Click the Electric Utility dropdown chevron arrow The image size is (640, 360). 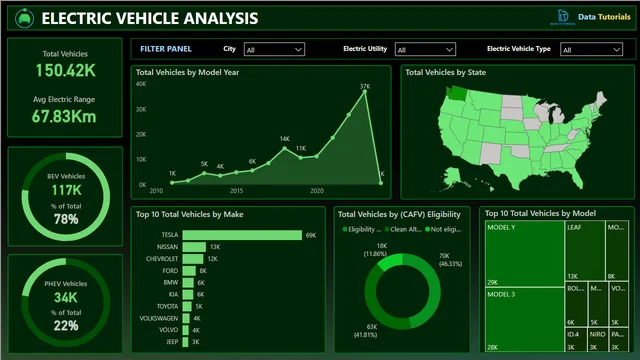tap(449, 50)
